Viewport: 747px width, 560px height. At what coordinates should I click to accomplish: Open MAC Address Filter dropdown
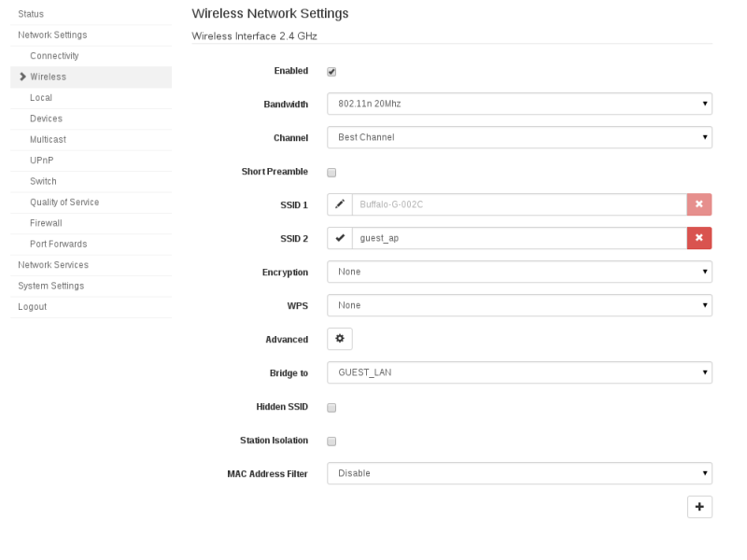pos(519,473)
